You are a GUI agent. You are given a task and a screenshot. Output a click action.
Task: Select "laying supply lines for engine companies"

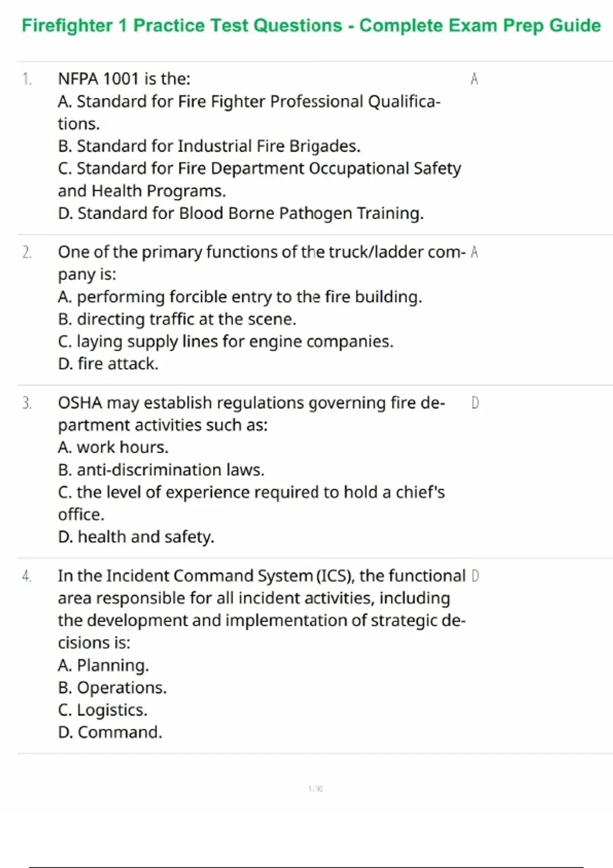(x=225, y=342)
